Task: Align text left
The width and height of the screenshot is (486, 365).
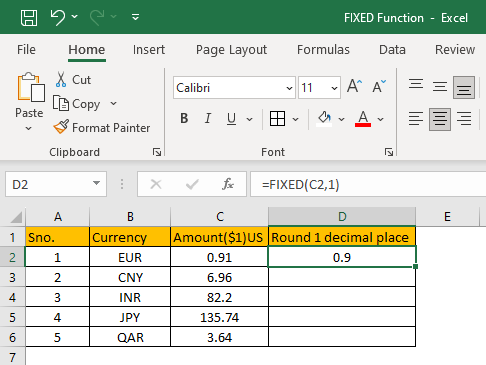Action: coord(416,119)
